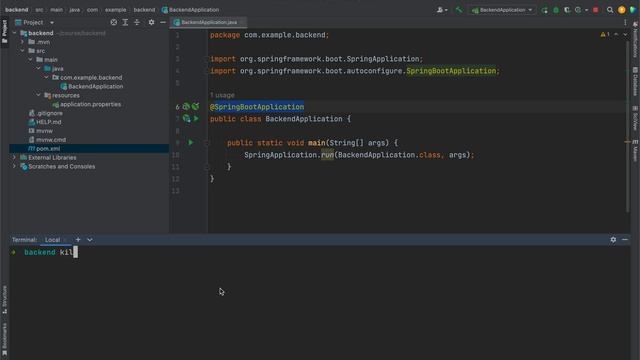Image resolution: width=640 pixels, height=360 pixels.
Task: Collapse the resources folder
Action: tap(39, 95)
